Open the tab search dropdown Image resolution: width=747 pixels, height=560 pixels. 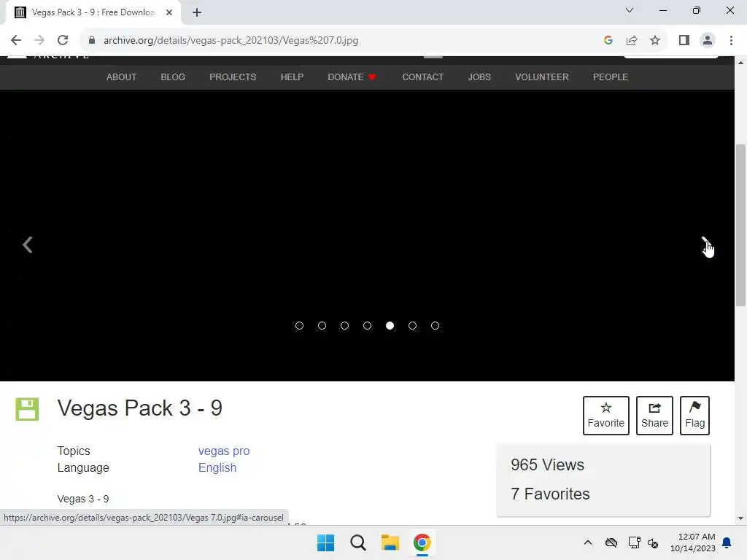point(630,10)
